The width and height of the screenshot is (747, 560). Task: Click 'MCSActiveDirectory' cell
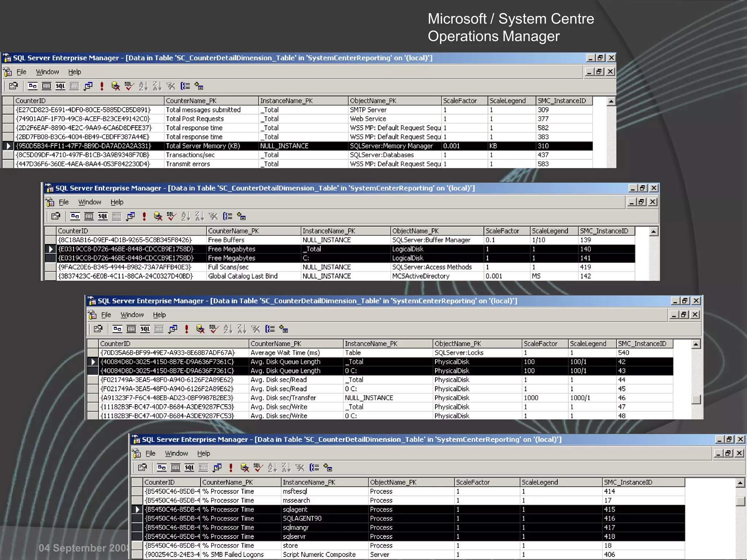coord(437,276)
